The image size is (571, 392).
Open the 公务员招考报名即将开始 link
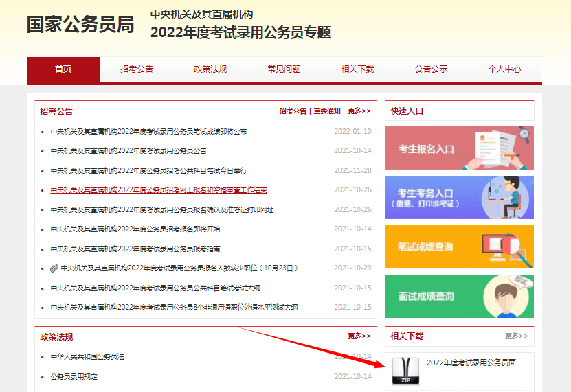tap(135, 229)
